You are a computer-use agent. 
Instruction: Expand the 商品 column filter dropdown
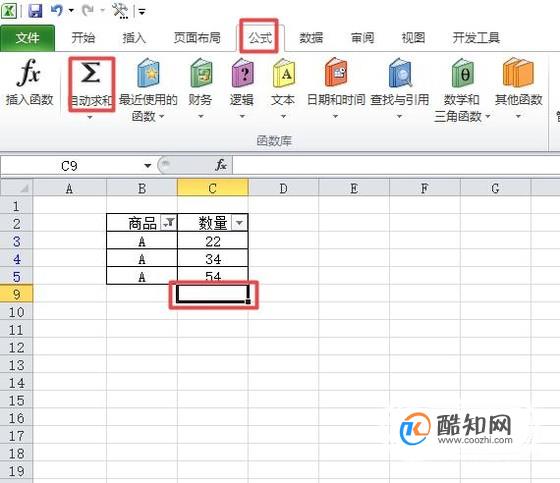click(168, 223)
